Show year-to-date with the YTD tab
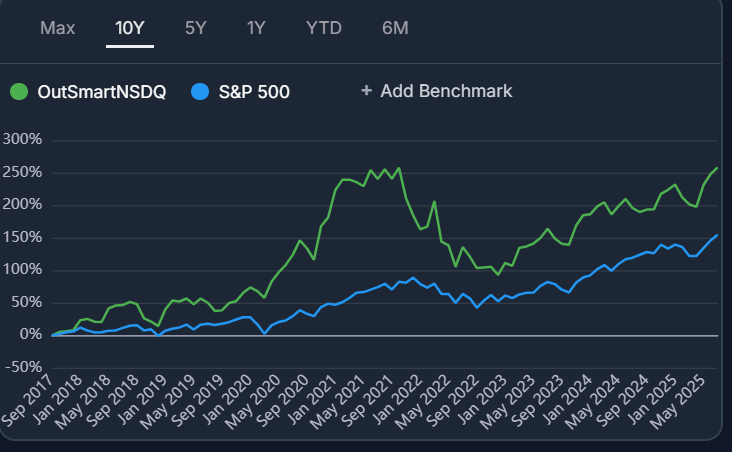 coord(324,27)
